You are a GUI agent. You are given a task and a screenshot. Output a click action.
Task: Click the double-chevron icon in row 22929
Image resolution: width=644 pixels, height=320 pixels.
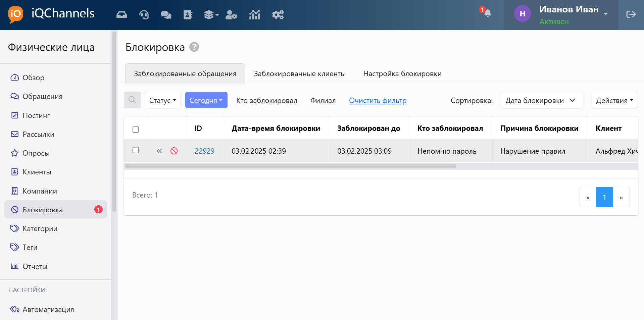point(159,151)
